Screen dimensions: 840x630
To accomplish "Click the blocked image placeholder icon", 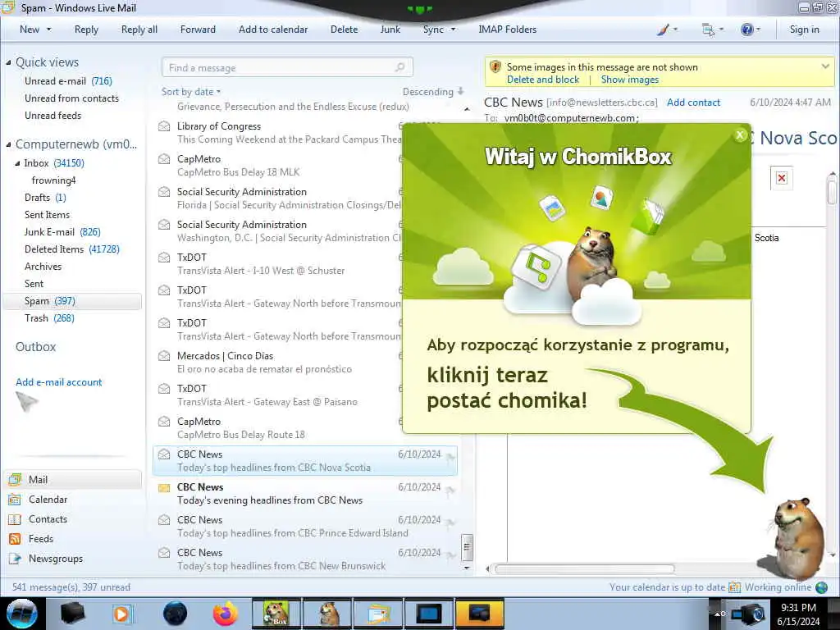I will (x=782, y=178).
